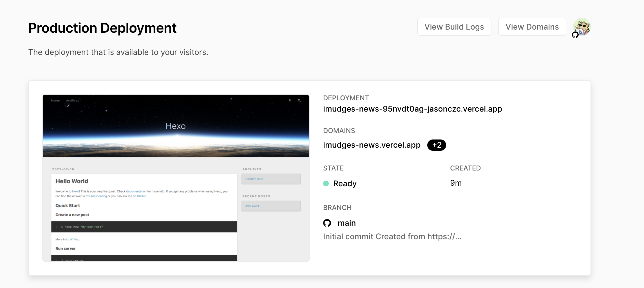This screenshot has height=288, width=644.
Task: Click the 9m created time value
Action: click(x=456, y=183)
